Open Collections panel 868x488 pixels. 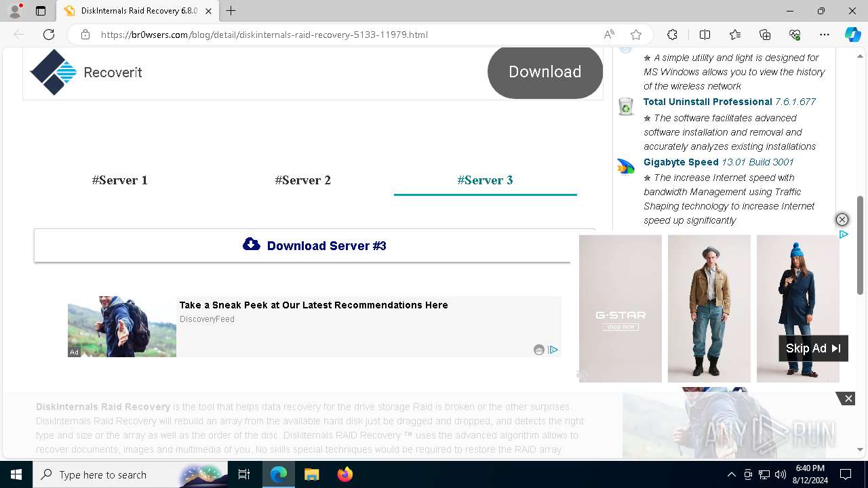(x=765, y=35)
